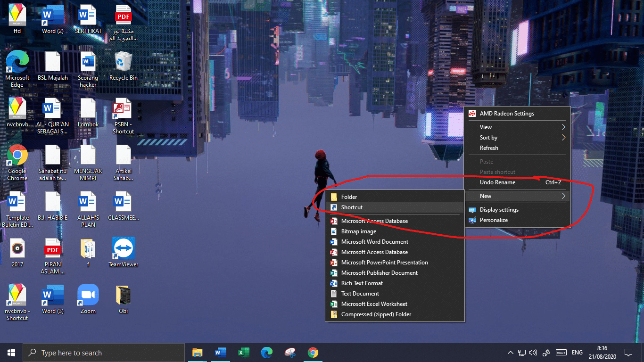
Task: Open Excel from the taskbar
Action: pyautogui.click(x=243, y=353)
